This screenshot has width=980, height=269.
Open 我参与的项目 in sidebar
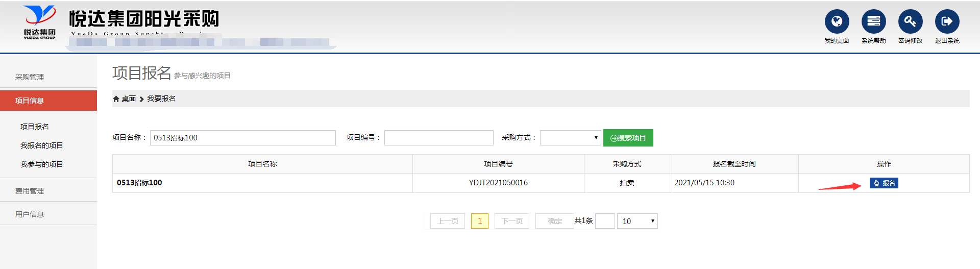pos(41,164)
